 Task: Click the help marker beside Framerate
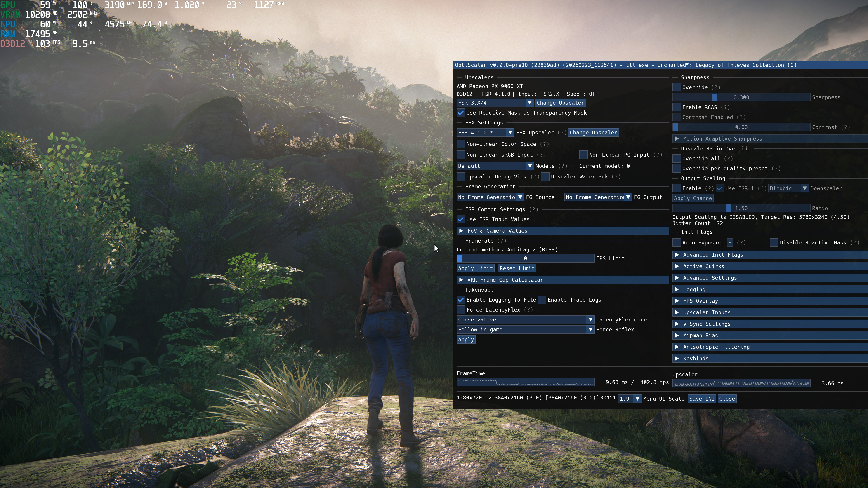tap(502, 241)
